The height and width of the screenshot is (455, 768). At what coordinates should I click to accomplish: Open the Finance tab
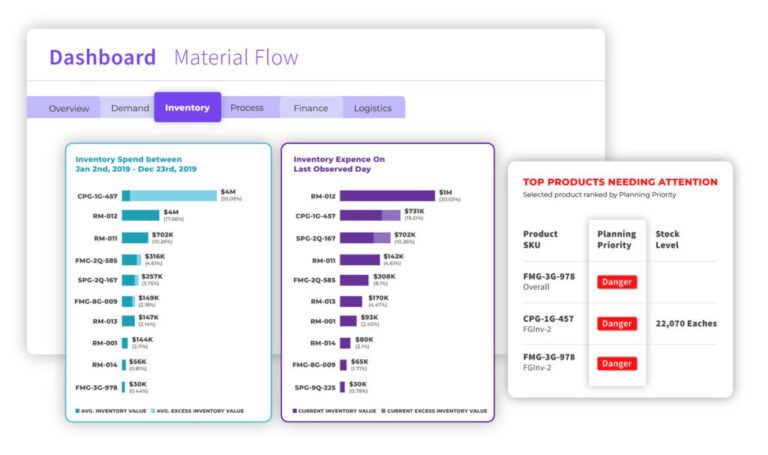[x=310, y=108]
